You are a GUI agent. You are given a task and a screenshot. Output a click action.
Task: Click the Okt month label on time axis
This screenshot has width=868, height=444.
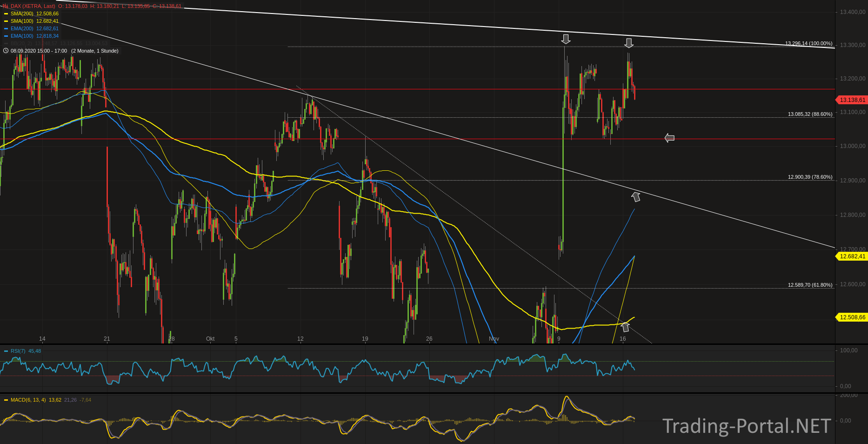(x=210, y=339)
